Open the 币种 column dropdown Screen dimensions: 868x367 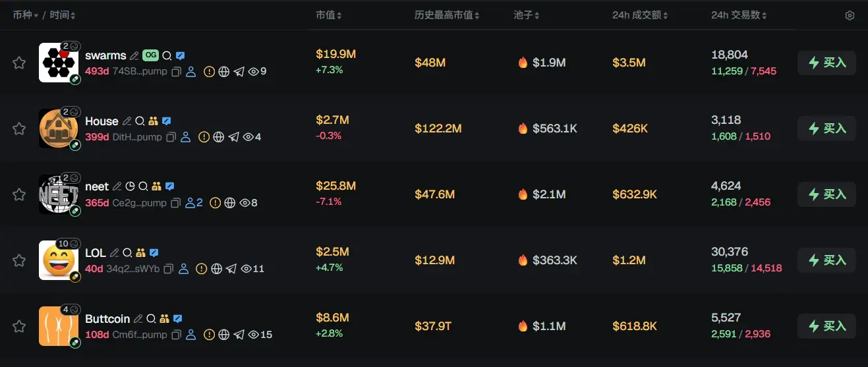pos(26,15)
